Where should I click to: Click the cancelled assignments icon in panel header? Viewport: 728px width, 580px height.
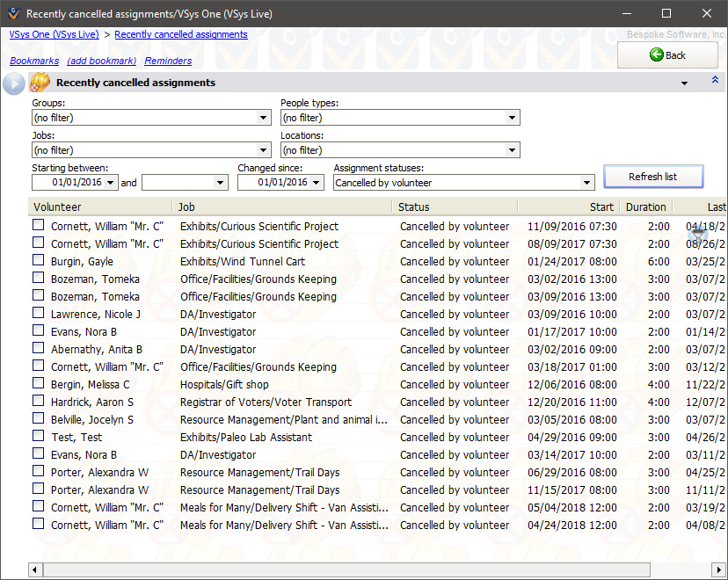point(40,83)
